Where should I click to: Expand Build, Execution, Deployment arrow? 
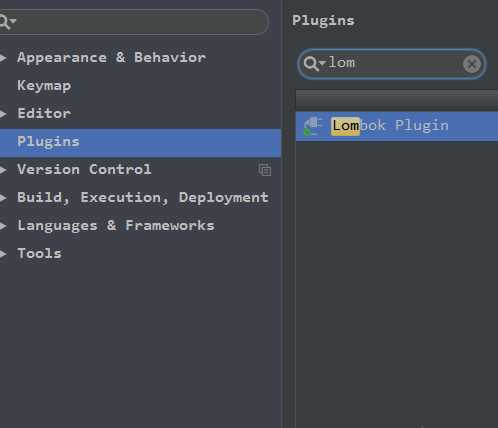[x=3, y=198]
